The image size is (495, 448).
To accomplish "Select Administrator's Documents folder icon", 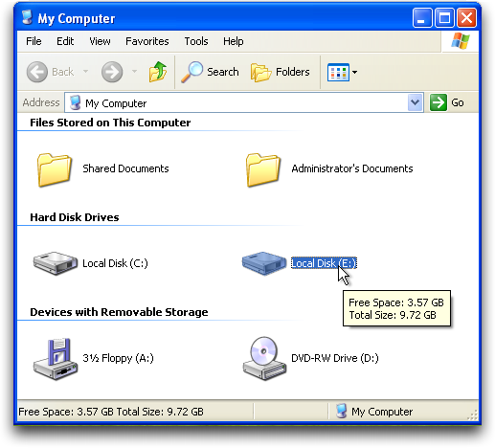I will coord(263,169).
